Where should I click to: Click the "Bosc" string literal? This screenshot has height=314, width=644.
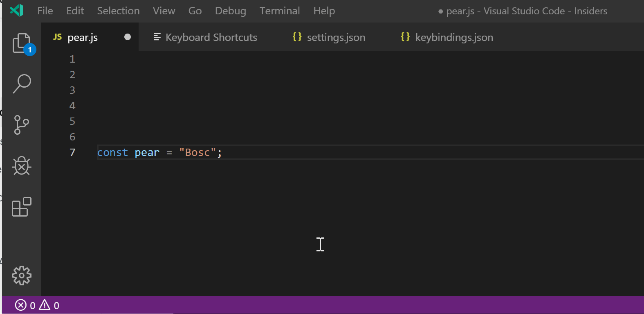pos(197,152)
